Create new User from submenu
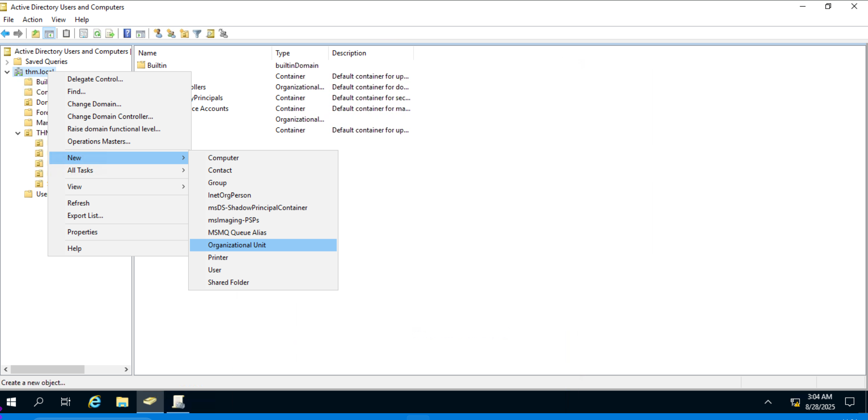This screenshot has width=868, height=420. [x=263, y=270]
